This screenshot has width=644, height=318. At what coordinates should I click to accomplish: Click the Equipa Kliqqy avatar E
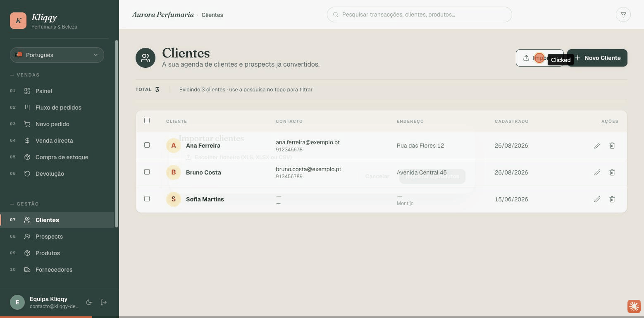tap(17, 302)
